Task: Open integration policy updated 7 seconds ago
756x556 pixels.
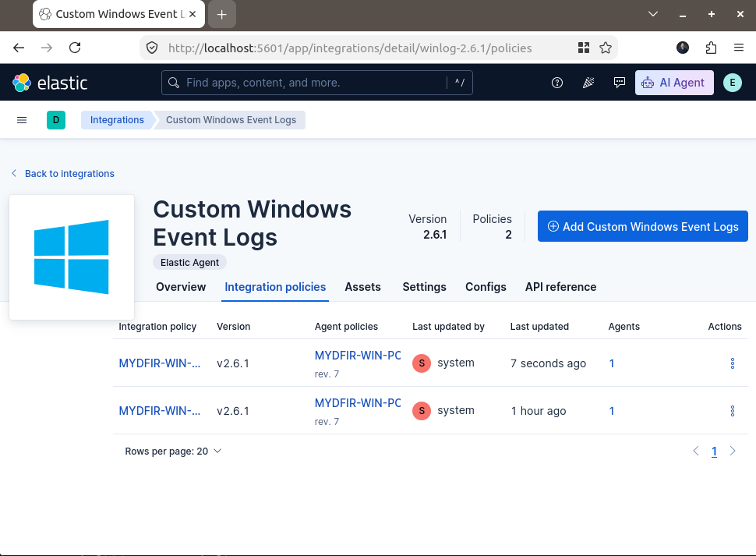Action: point(160,363)
